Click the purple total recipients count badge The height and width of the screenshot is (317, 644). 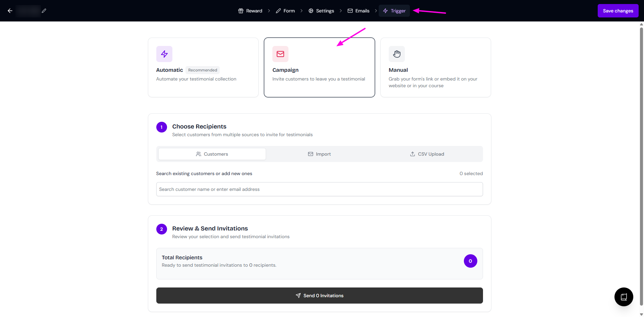pyautogui.click(x=470, y=261)
